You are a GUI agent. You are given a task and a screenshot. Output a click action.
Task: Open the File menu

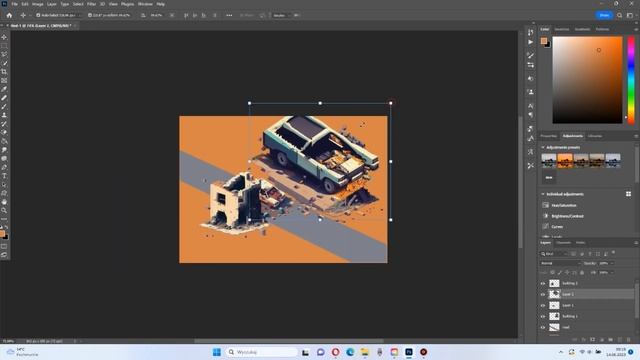14,4
